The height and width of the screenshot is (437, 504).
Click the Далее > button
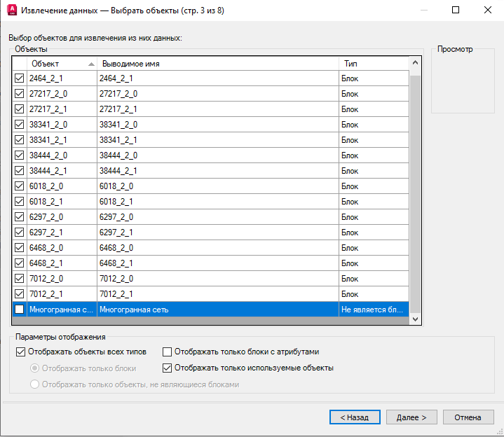pyautogui.click(x=411, y=417)
